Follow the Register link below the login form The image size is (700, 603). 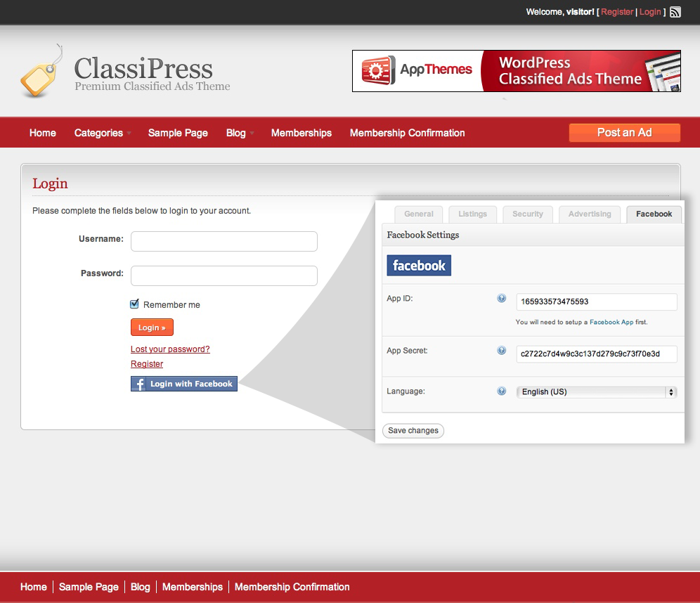point(147,364)
